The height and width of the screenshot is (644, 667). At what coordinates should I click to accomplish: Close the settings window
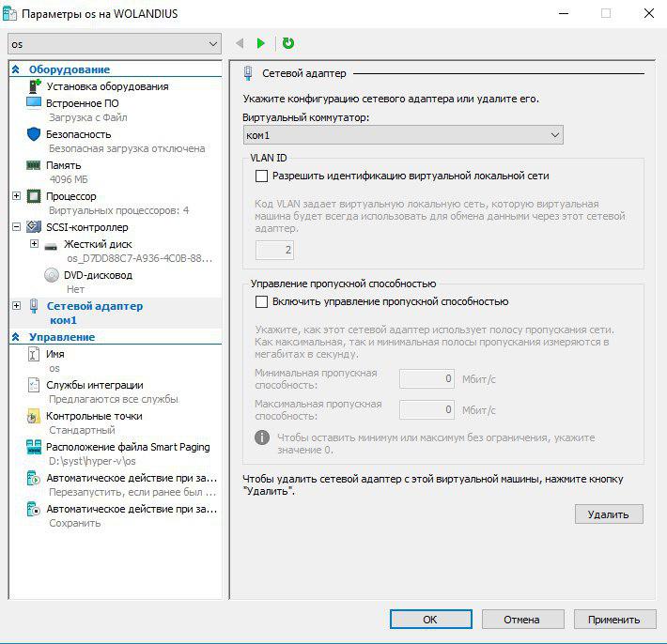(x=649, y=13)
